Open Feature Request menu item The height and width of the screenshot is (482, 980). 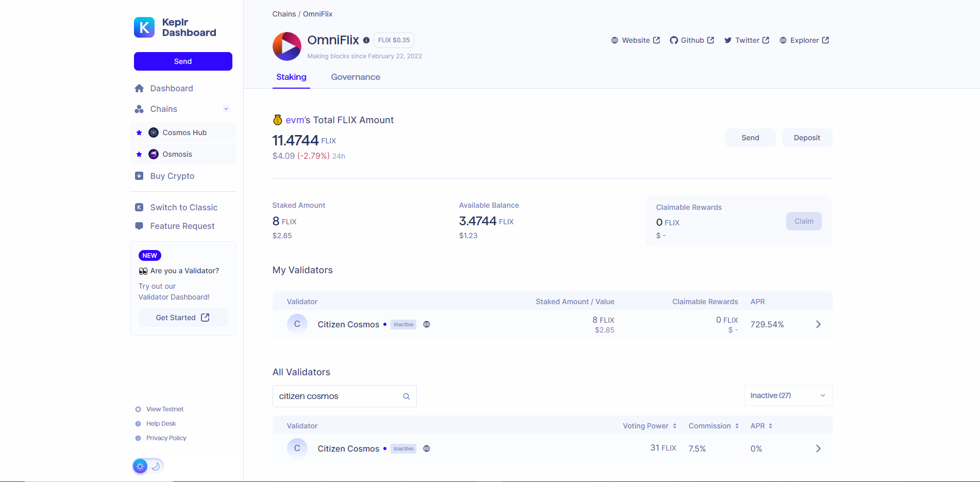(183, 226)
